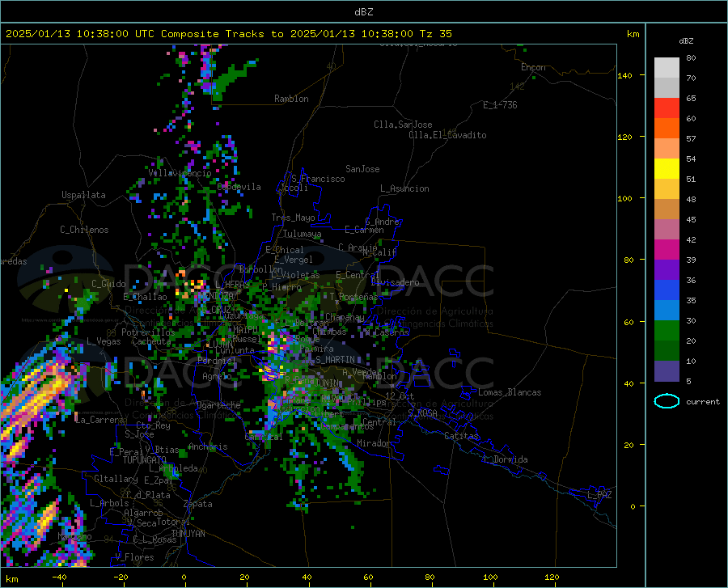Click the 'Perdriel' map label

click(x=217, y=360)
